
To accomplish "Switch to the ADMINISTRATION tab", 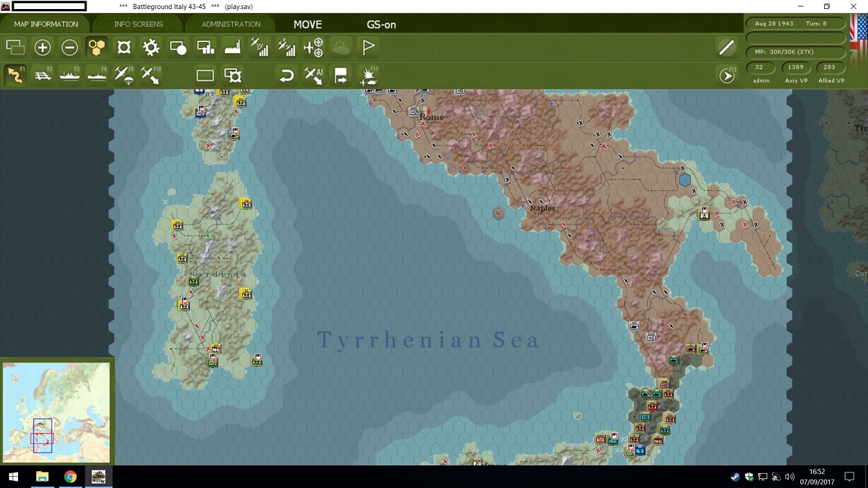I will click(231, 24).
